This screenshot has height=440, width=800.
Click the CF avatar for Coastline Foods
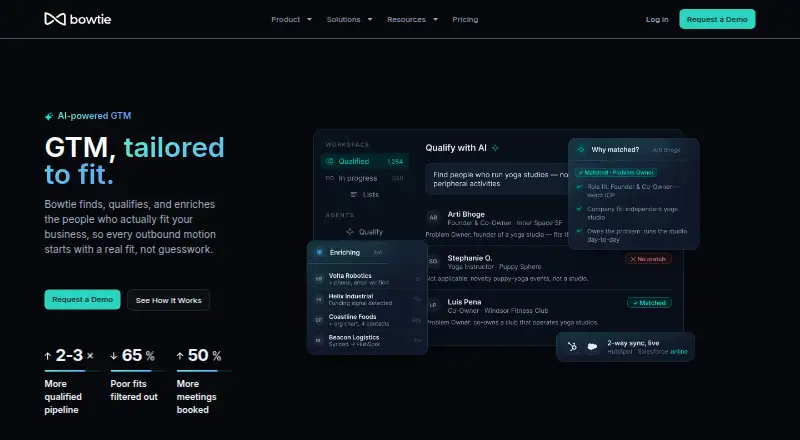click(319, 320)
